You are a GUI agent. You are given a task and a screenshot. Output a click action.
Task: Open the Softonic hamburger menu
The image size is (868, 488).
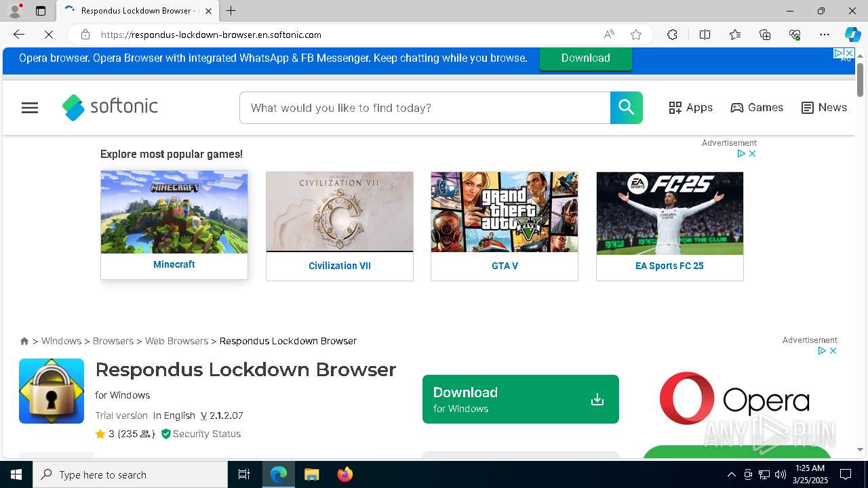coord(30,108)
